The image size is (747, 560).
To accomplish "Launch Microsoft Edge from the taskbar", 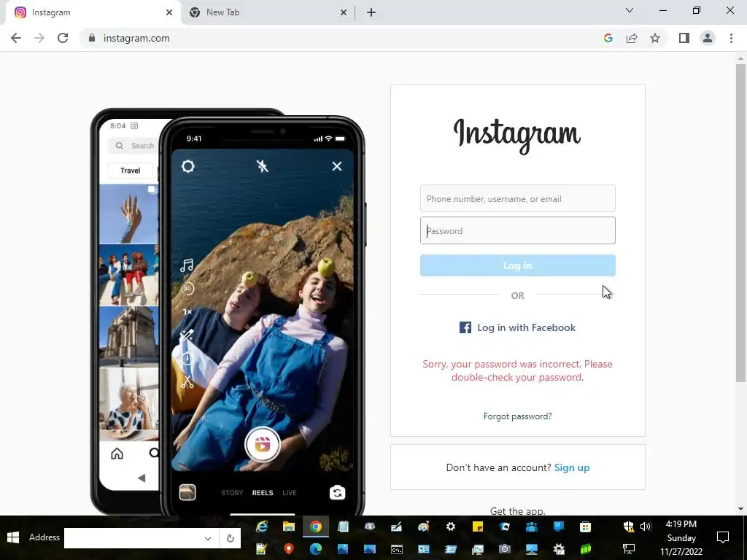I will [315, 548].
